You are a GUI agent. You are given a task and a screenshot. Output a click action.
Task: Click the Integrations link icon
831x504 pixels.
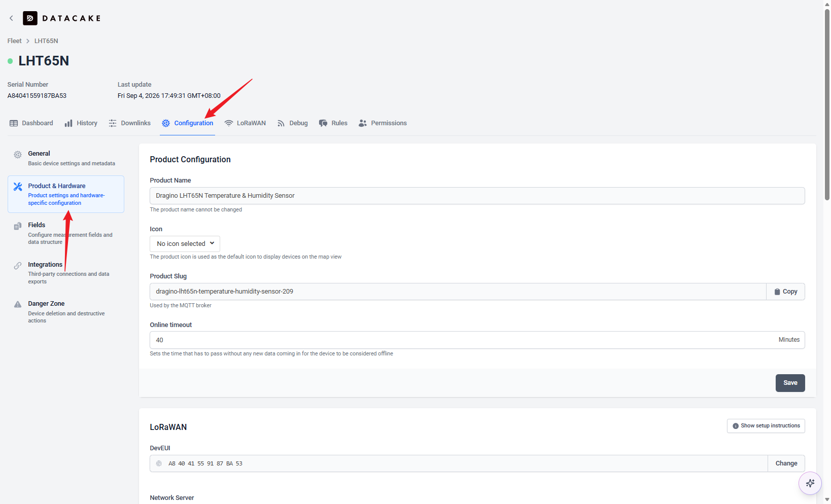[x=18, y=266]
